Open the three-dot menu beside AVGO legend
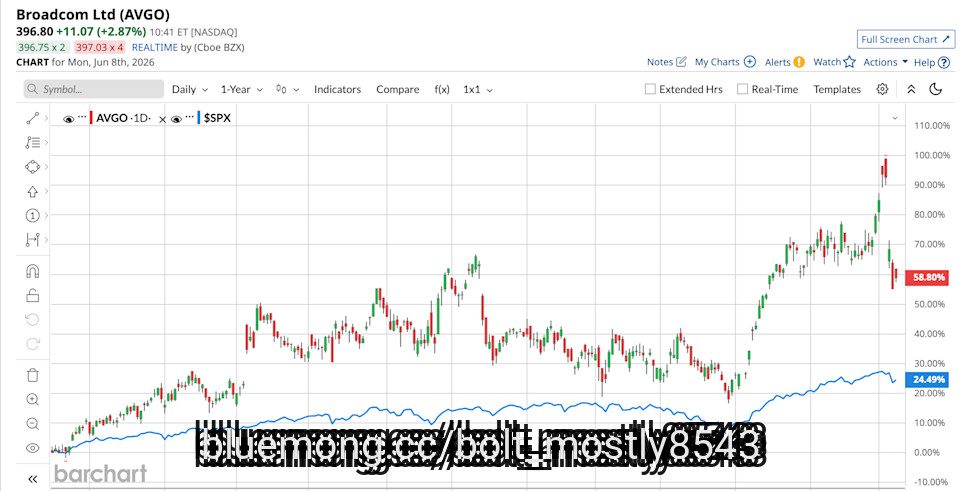Image resolution: width=960 pixels, height=491 pixels. coord(82,116)
